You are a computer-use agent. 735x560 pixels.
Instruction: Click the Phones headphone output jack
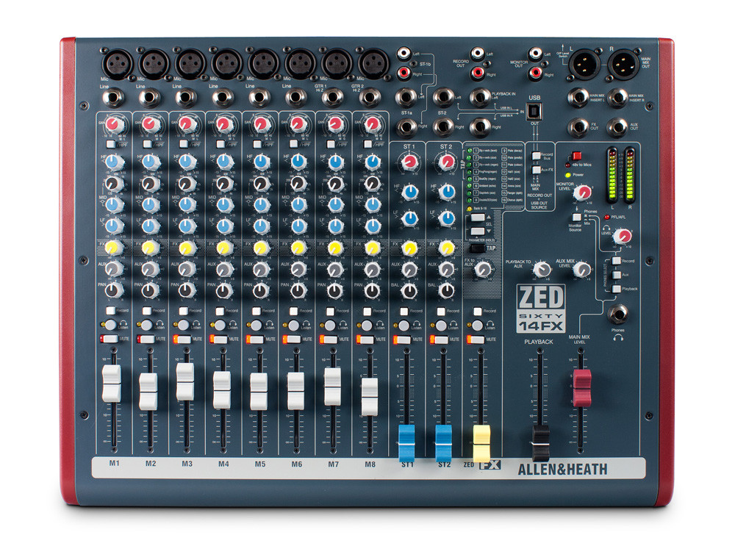pos(618,315)
